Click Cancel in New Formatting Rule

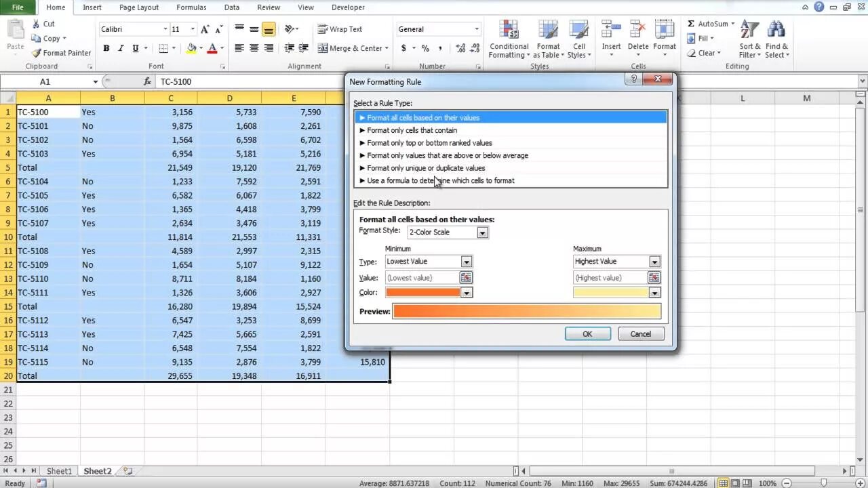(x=640, y=333)
